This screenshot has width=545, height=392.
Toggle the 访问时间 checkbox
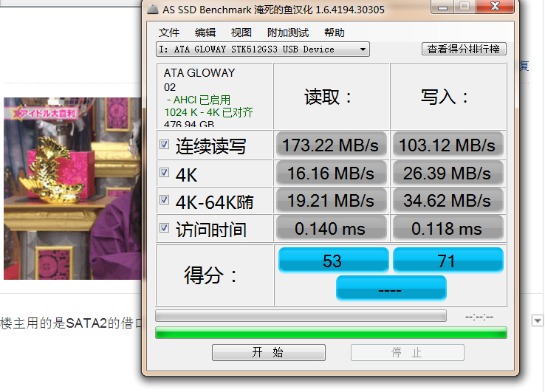point(165,228)
